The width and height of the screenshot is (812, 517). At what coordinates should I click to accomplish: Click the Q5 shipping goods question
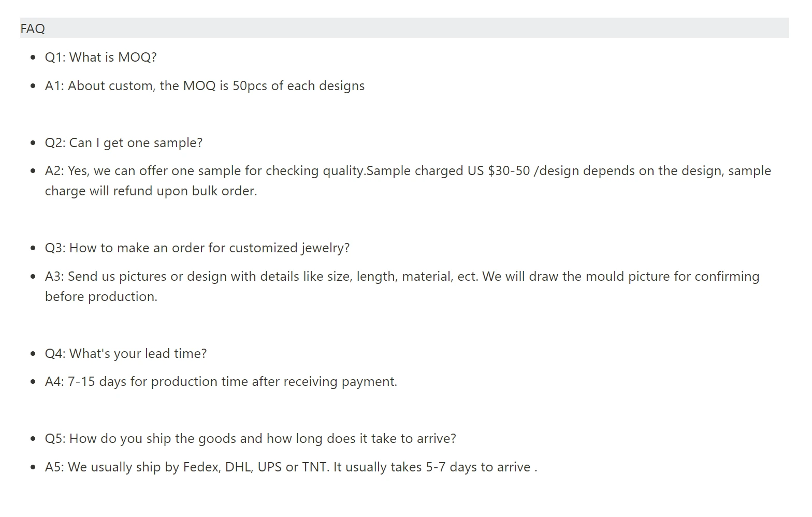[x=250, y=438]
